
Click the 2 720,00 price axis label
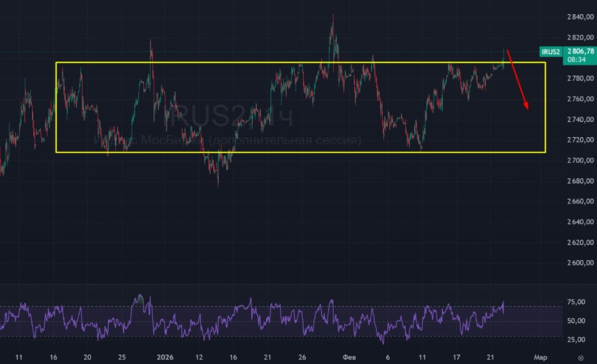580,140
